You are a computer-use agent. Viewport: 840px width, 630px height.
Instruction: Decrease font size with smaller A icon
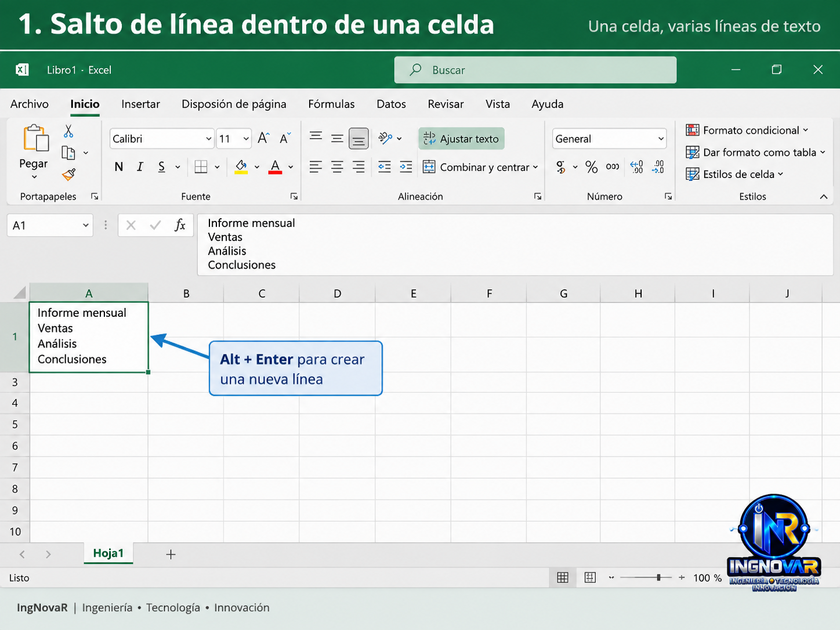(x=285, y=138)
